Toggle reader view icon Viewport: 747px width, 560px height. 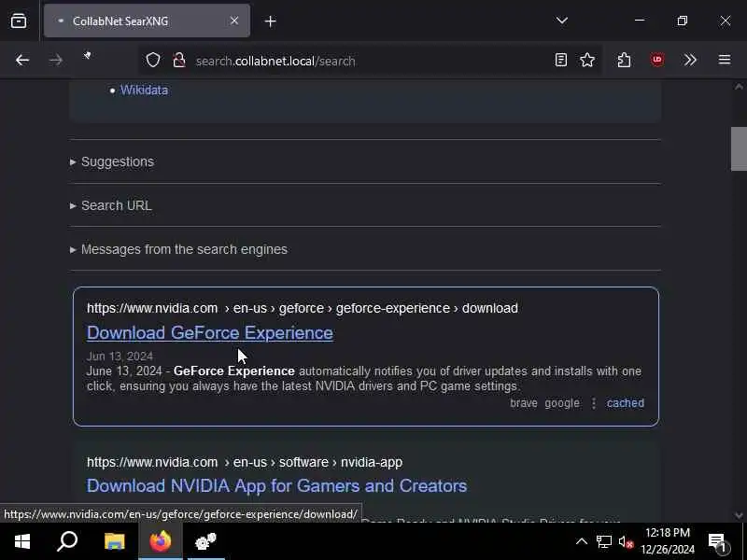pyautogui.click(x=561, y=60)
